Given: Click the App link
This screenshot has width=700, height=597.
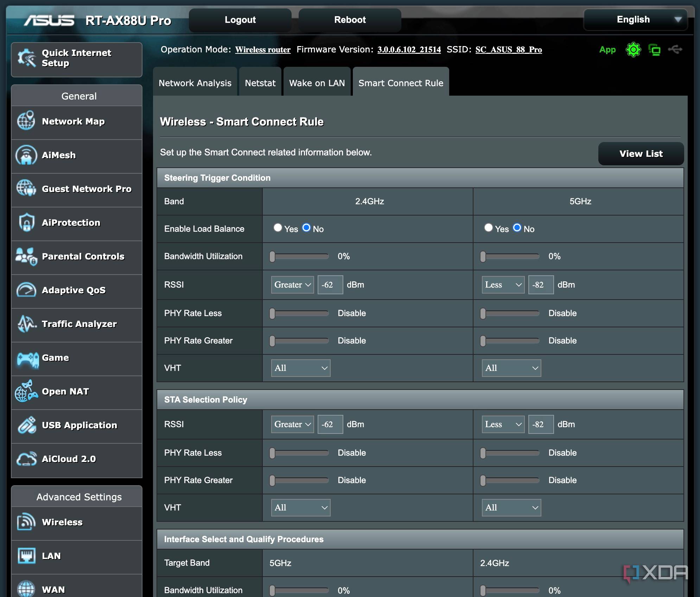Looking at the screenshot, I should click(x=607, y=50).
